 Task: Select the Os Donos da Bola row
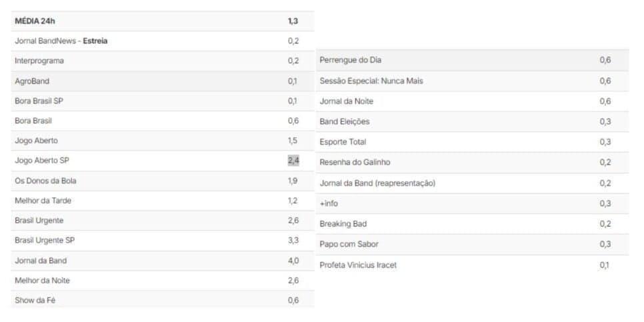point(163,181)
